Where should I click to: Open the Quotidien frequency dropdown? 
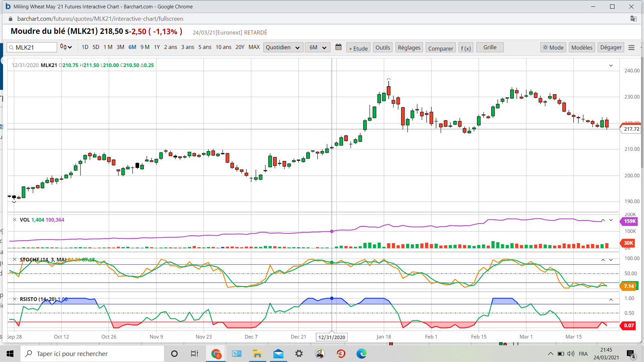pyautogui.click(x=283, y=48)
